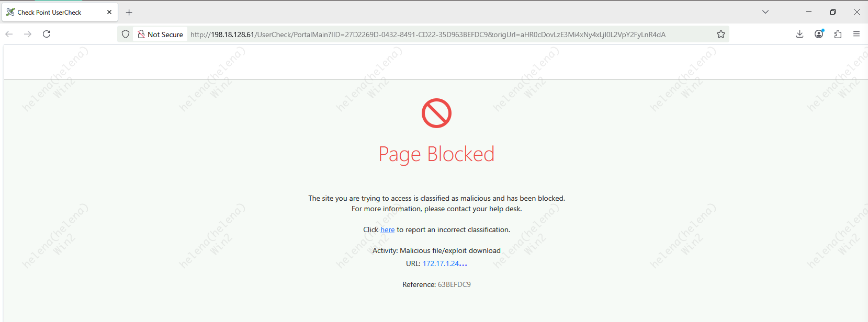Bookmark this page with the star
This screenshot has width=868, height=322.
tap(721, 34)
